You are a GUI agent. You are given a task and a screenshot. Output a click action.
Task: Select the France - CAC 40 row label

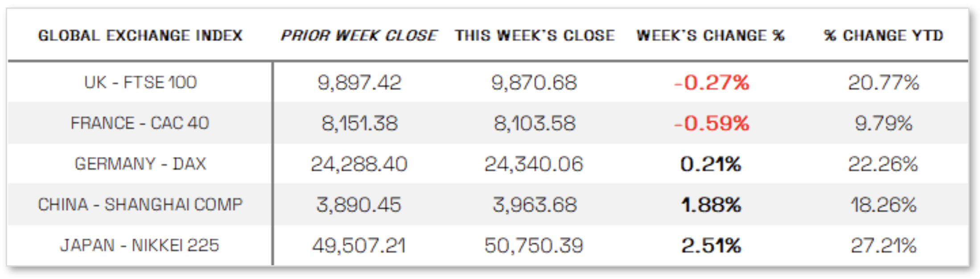140,123
